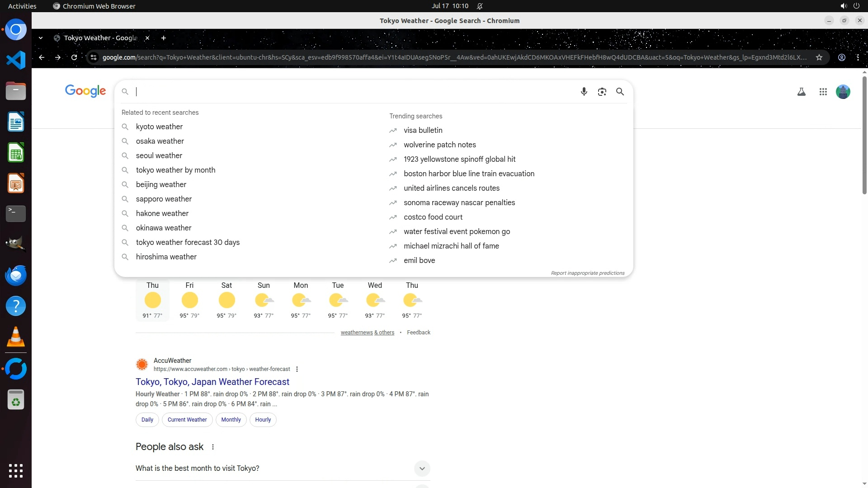Screen dimensions: 868x488
Task: Click Report inappropriate predictions
Action: tap(587, 273)
